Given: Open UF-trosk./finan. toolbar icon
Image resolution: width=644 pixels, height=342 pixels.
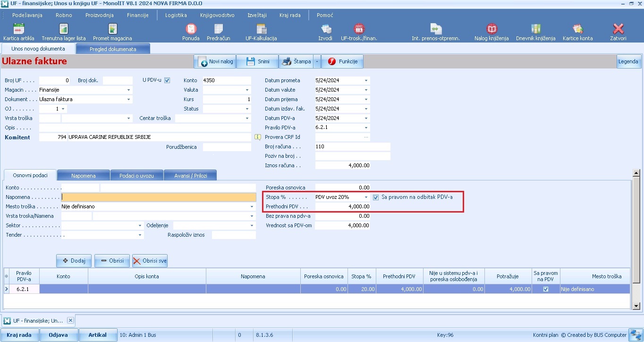Looking at the screenshot, I should pyautogui.click(x=359, y=32).
